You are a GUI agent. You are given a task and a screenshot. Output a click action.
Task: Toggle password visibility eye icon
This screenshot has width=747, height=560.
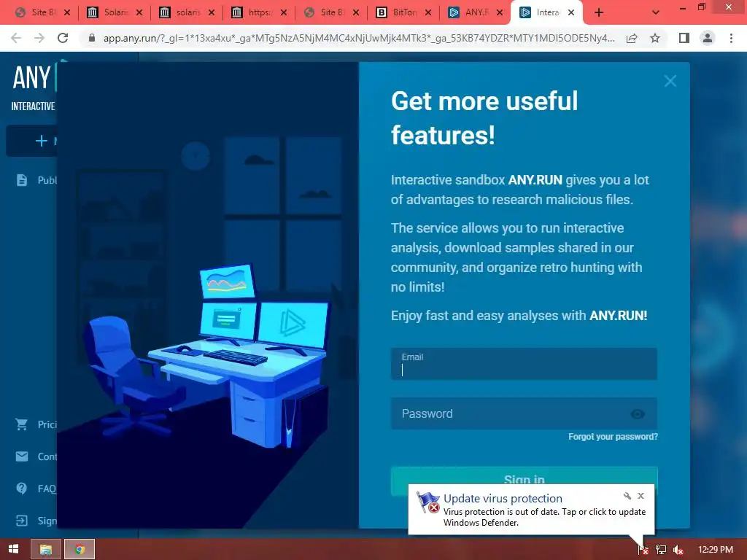click(x=638, y=414)
